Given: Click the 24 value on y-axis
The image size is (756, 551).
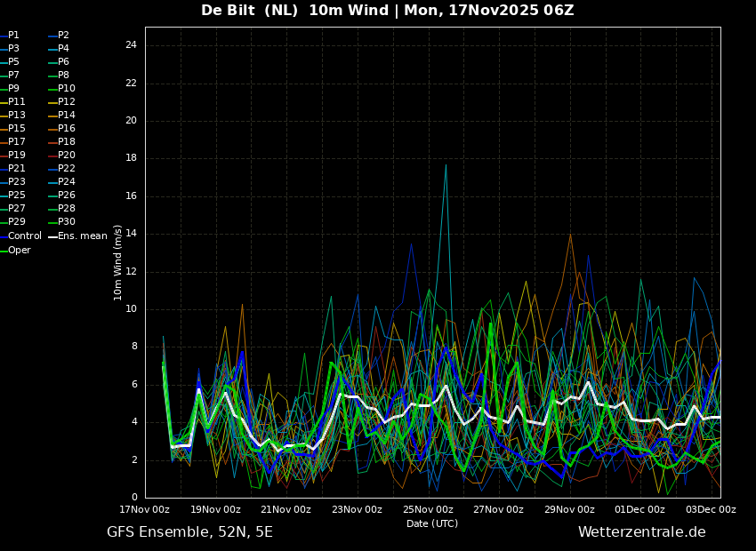Looking at the screenshot, I should [131, 45].
